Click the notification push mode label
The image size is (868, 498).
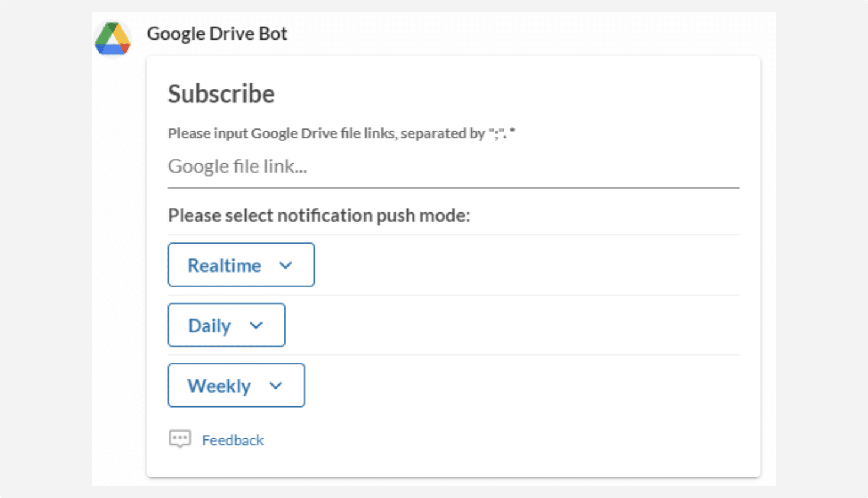[x=319, y=215]
